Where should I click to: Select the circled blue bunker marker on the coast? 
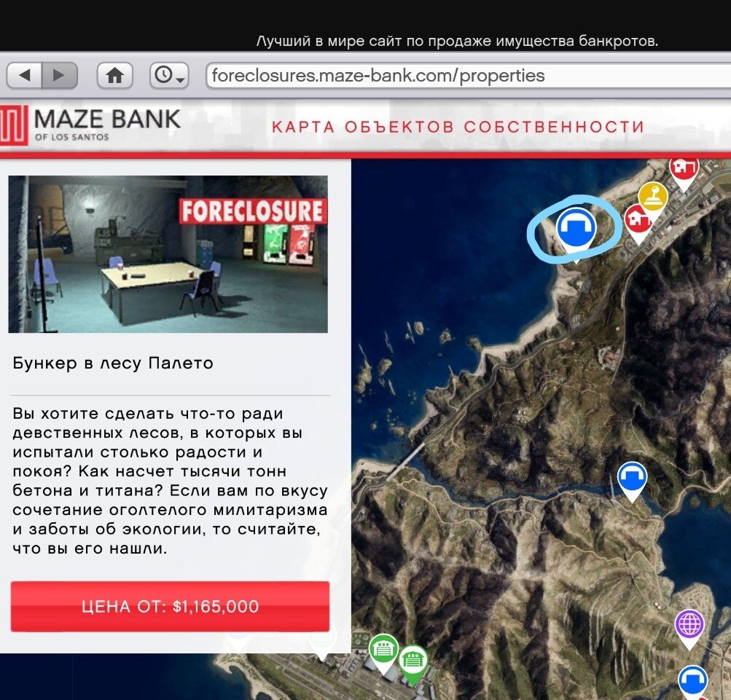coord(576,232)
